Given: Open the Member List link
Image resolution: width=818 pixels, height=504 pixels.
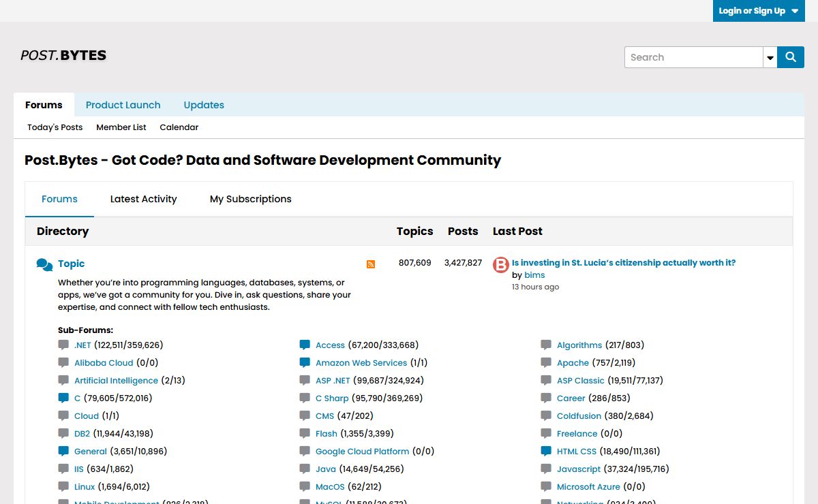Looking at the screenshot, I should tap(121, 127).
